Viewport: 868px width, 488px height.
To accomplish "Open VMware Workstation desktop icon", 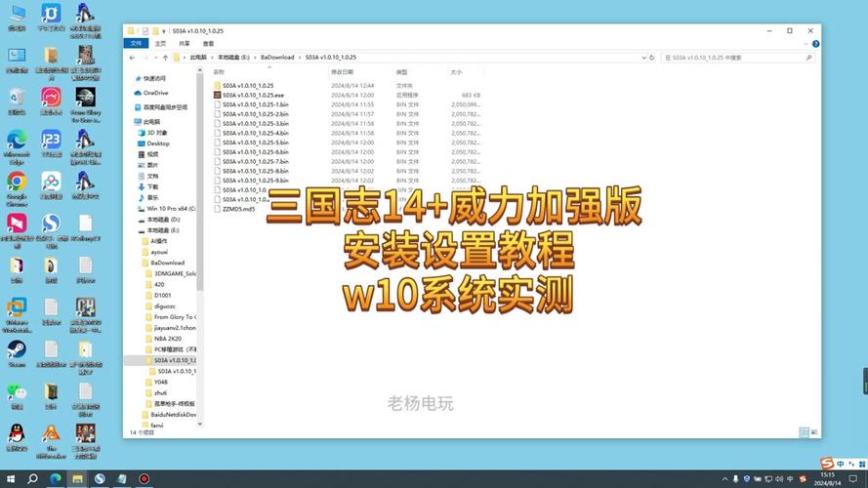I will [17, 314].
